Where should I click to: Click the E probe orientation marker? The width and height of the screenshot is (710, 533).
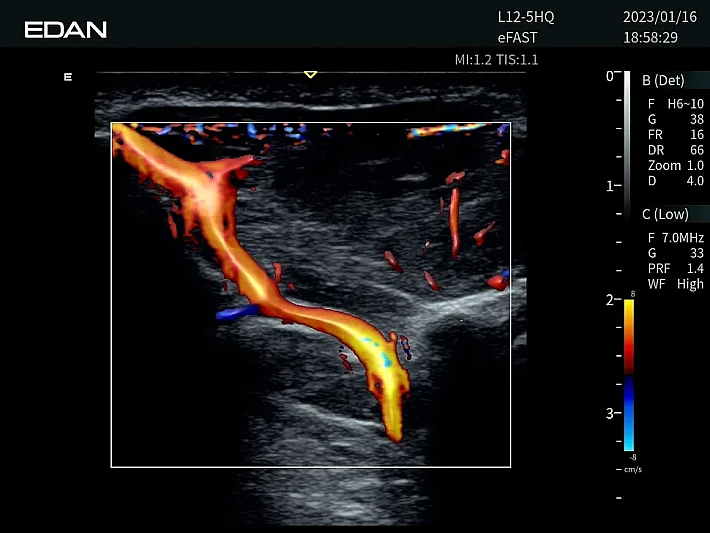tap(68, 77)
